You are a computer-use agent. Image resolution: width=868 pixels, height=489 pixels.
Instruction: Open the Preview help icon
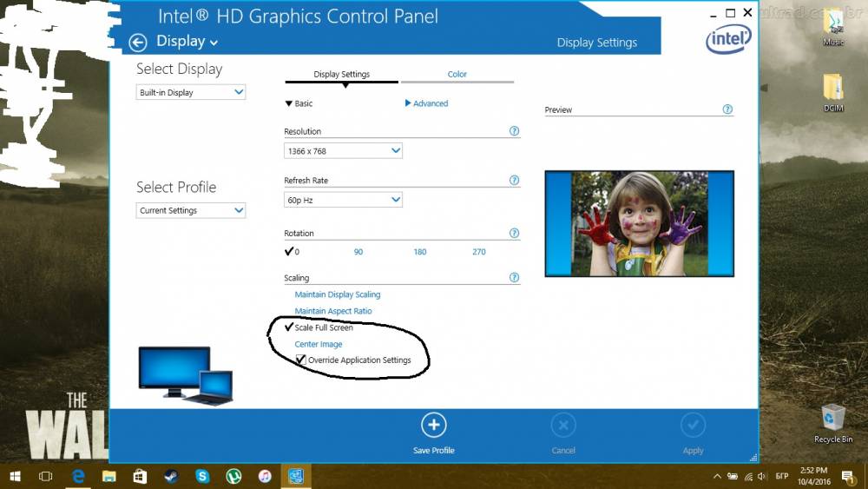click(727, 109)
